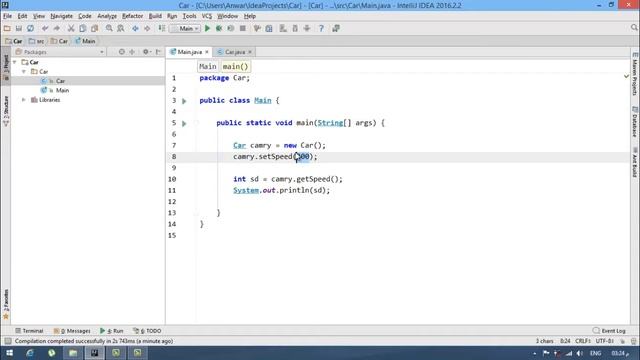
Task: Click the main() crumb above the code
Action: [236, 66]
